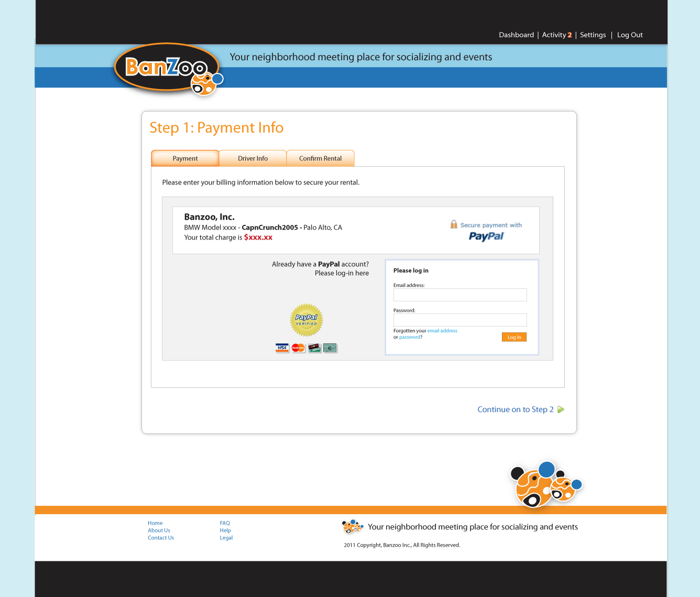Screen dimensions: 700x597
Task: Click the small BanZoo mascot icon in footer
Action: (x=353, y=526)
